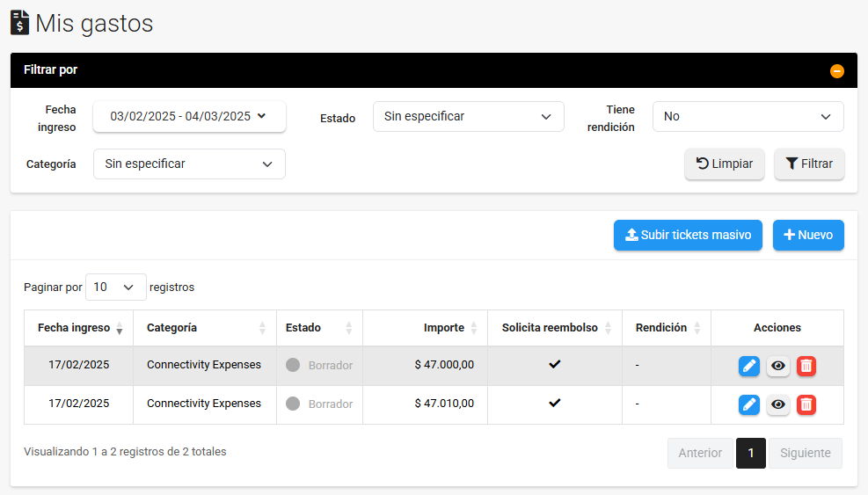Screen dimensions: 868x495
Task: Click the Filtrar button
Action: point(808,164)
